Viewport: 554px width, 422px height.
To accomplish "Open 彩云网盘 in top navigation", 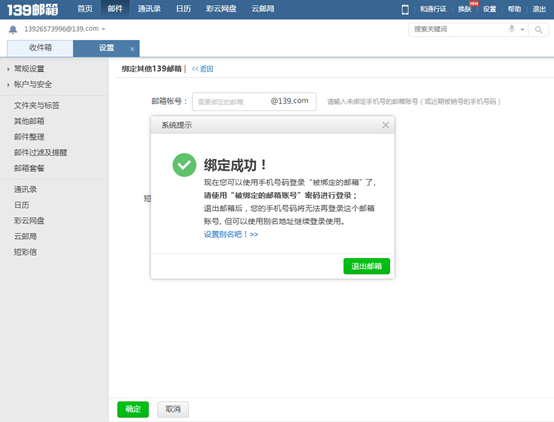I will point(221,9).
